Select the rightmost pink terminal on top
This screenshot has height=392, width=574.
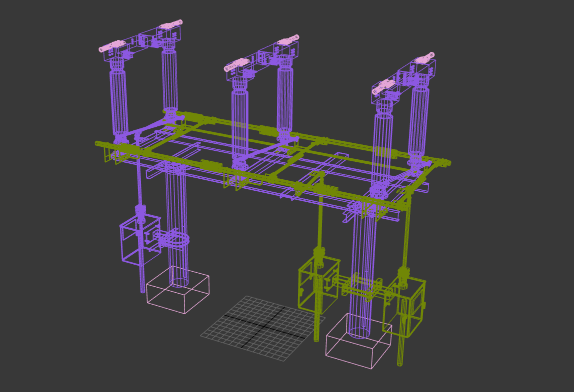click(x=424, y=58)
